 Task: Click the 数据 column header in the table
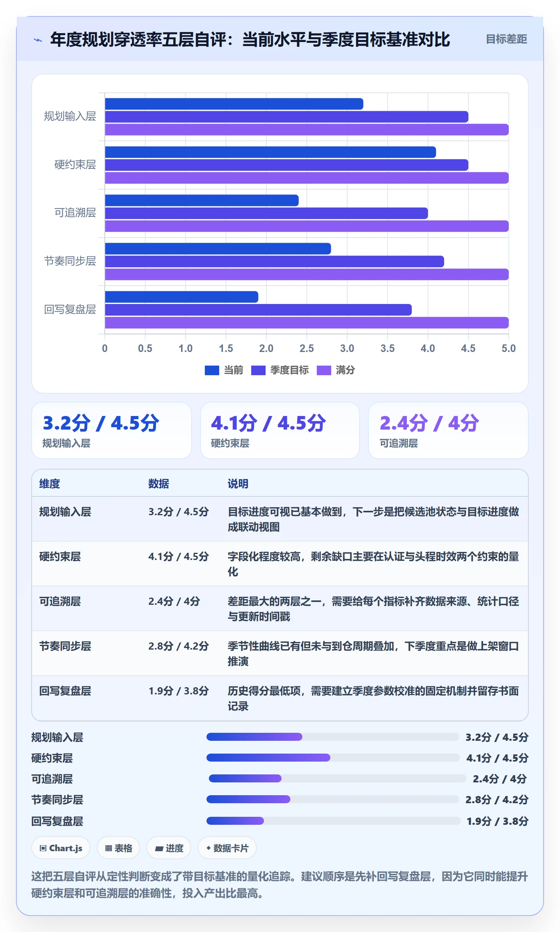159,484
